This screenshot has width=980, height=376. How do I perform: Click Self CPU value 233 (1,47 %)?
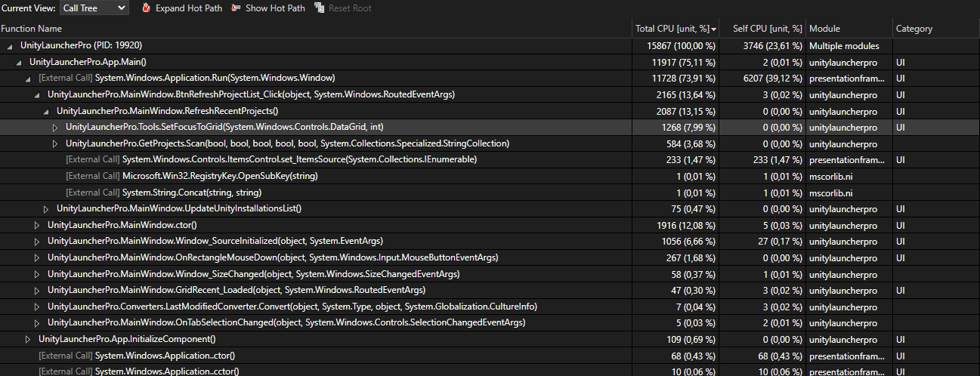tap(778, 159)
